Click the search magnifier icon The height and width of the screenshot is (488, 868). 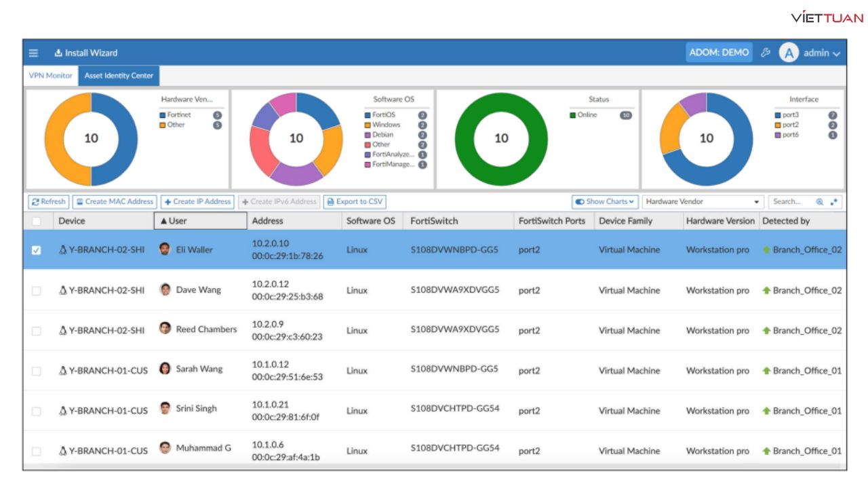pyautogui.click(x=819, y=202)
